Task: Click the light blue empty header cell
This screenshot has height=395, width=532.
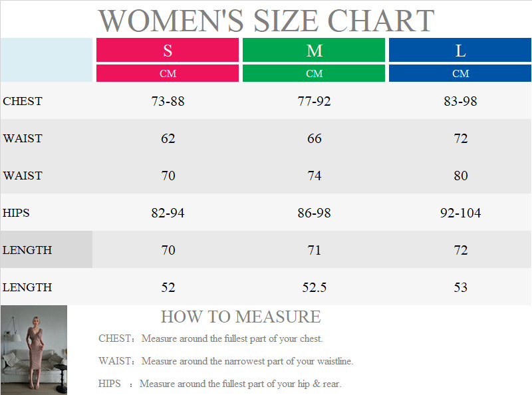Action: [x=47, y=60]
